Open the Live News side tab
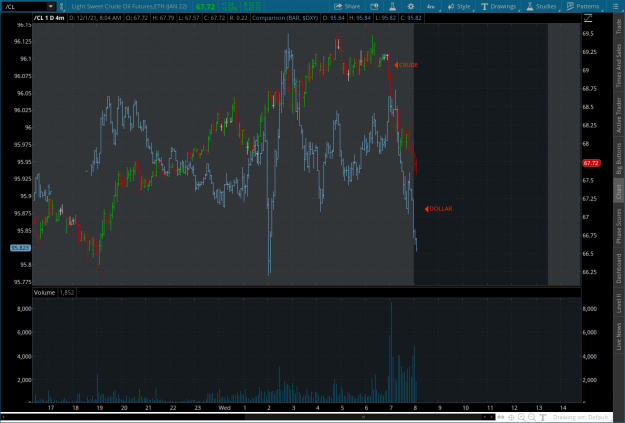The image size is (625, 423). (x=619, y=336)
